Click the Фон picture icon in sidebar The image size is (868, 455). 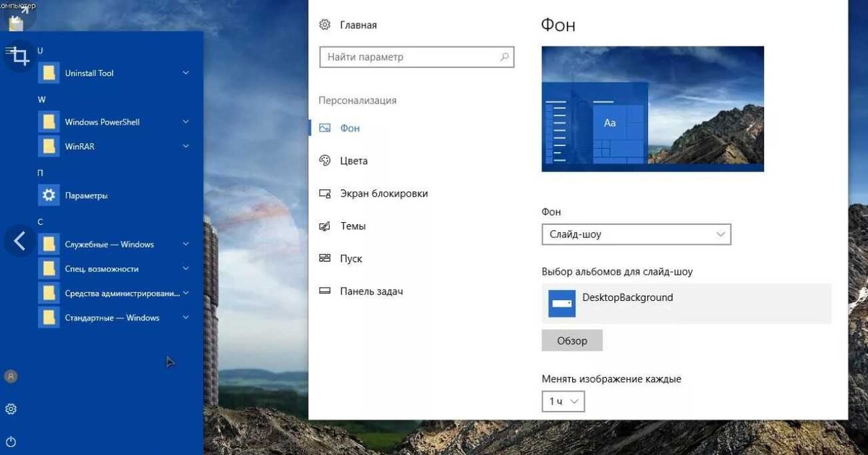(325, 128)
